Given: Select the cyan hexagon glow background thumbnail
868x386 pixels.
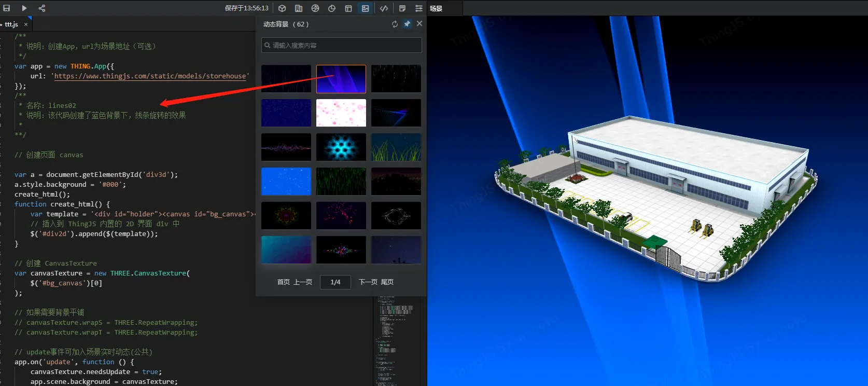Looking at the screenshot, I should [341, 147].
